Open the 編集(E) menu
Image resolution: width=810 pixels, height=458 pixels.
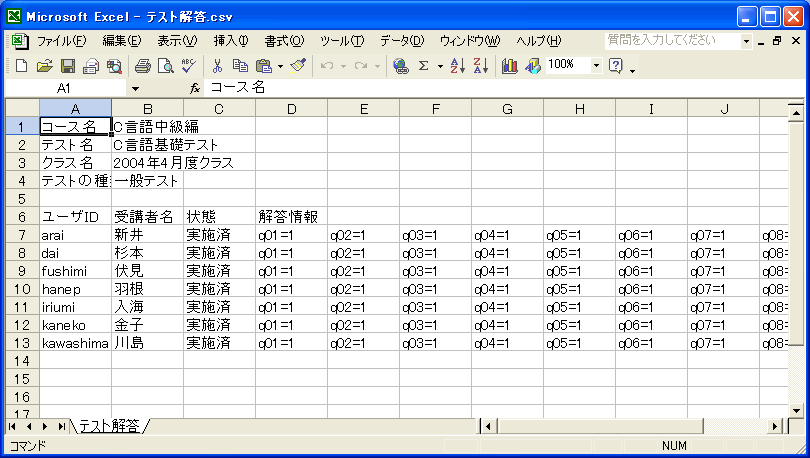click(121, 41)
